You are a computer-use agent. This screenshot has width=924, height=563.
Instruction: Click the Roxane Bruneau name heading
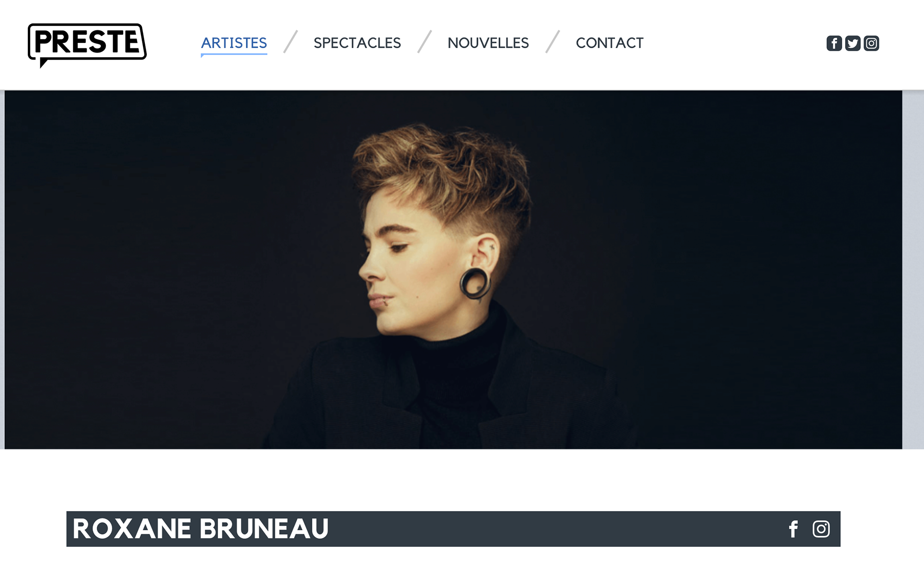pyautogui.click(x=200, y=529)
